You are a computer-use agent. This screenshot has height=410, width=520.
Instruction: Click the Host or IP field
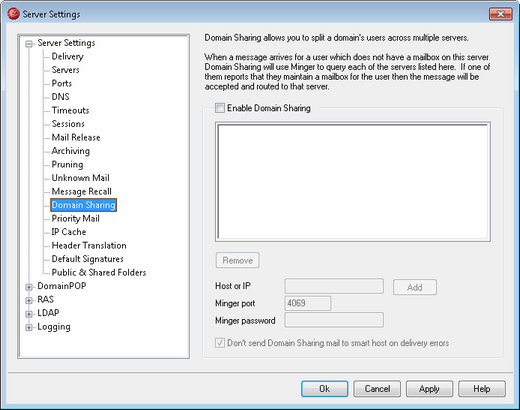coord(334,286)
